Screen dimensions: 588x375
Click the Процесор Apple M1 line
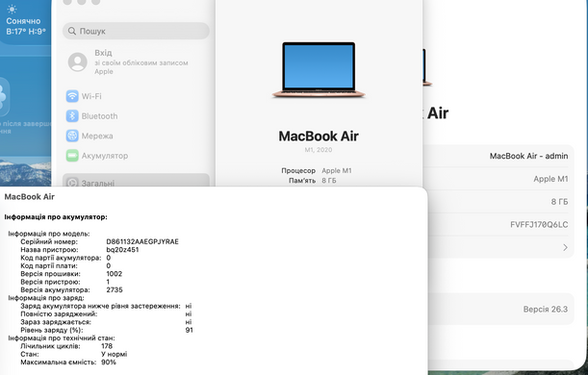317,170
